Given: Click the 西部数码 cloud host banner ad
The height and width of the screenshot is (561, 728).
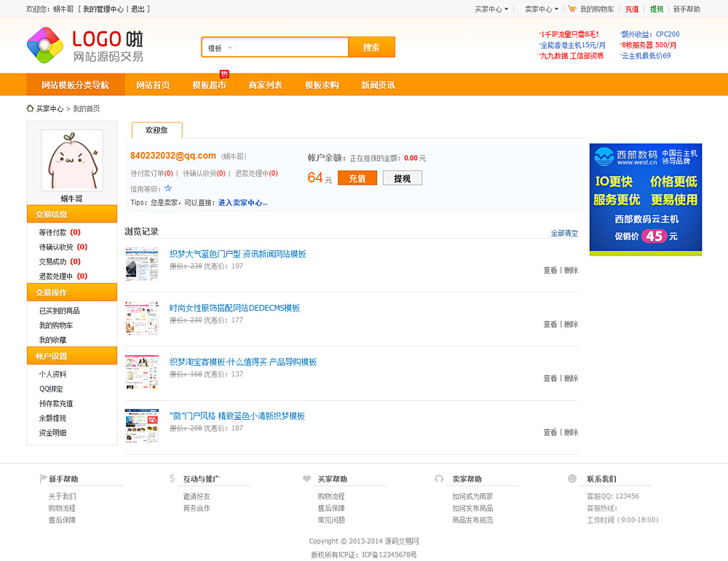Looking at the screenshot, I should click(646, 199).
